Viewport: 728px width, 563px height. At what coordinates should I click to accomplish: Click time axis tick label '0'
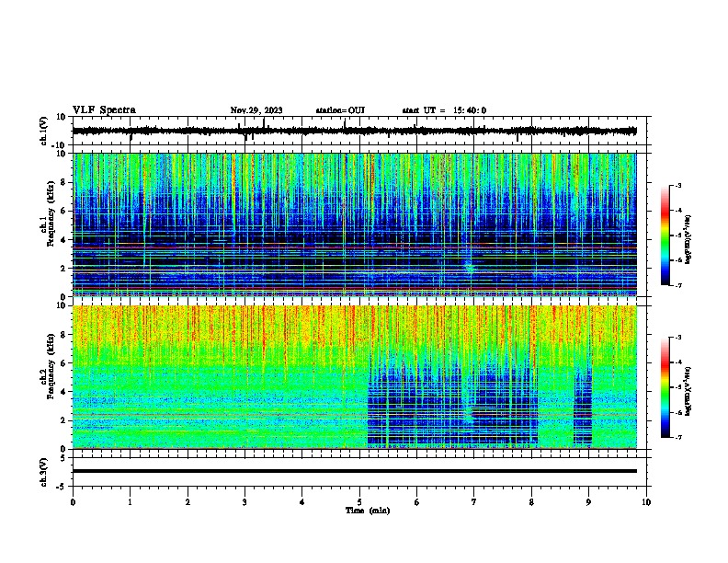pos(73,502)
